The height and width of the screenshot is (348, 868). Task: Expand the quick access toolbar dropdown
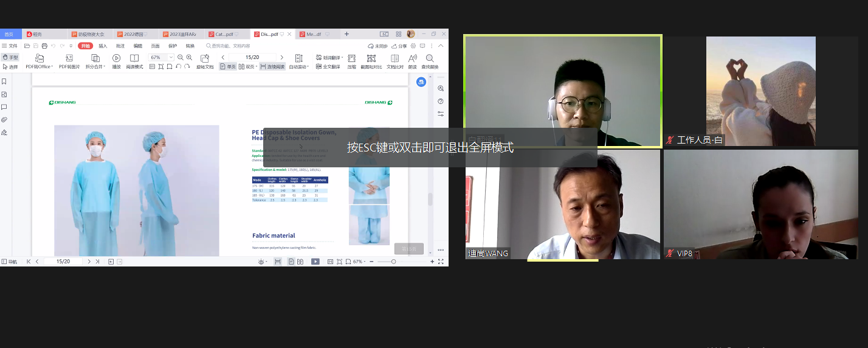coord(71,46)
